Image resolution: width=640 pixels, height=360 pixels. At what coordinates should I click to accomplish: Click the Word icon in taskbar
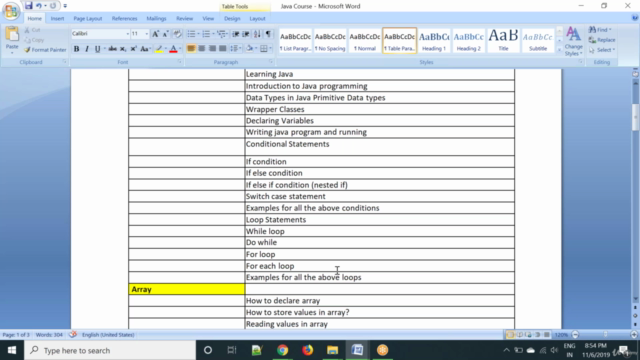(x=357, y=350)
